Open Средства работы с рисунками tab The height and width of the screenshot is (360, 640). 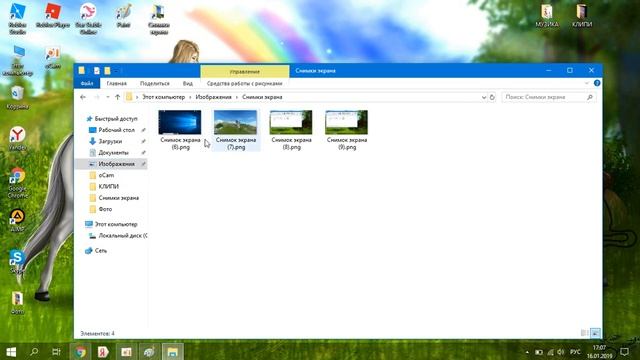(x=244, y=83)
